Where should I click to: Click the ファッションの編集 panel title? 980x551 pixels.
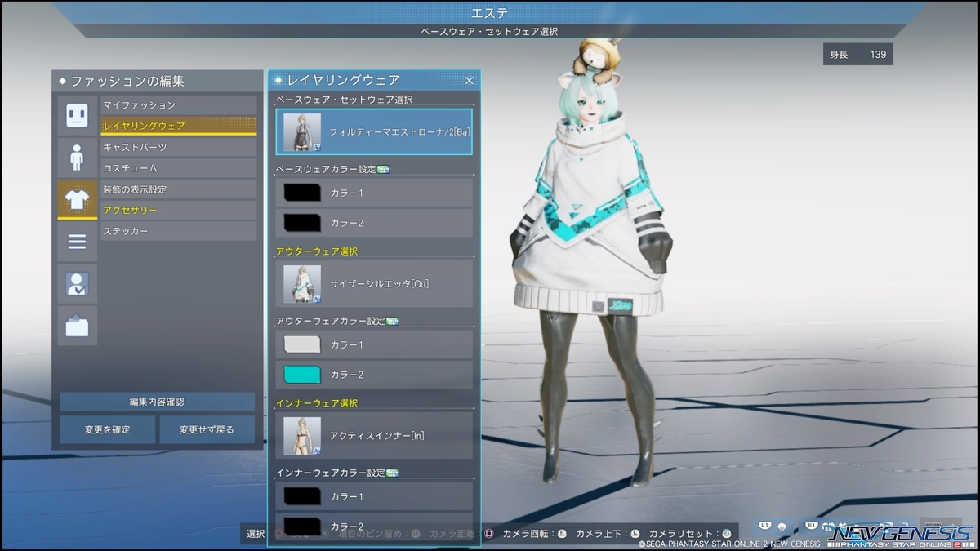(127, 81)
